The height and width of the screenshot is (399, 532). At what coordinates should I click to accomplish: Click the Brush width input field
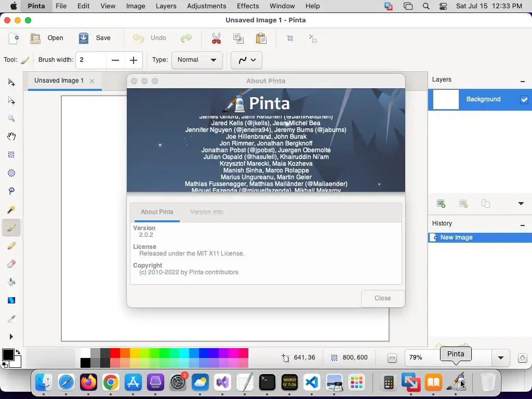tap(91, 60)
